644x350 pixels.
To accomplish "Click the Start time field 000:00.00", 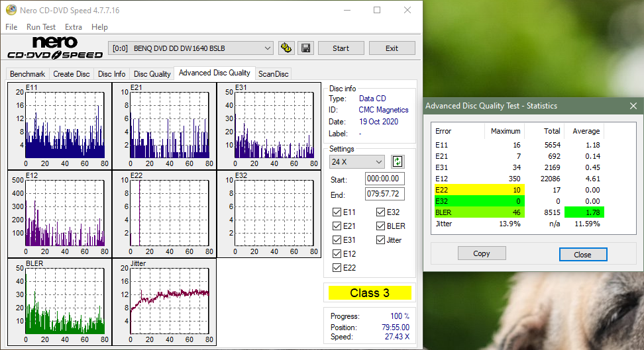I will 384,179.
